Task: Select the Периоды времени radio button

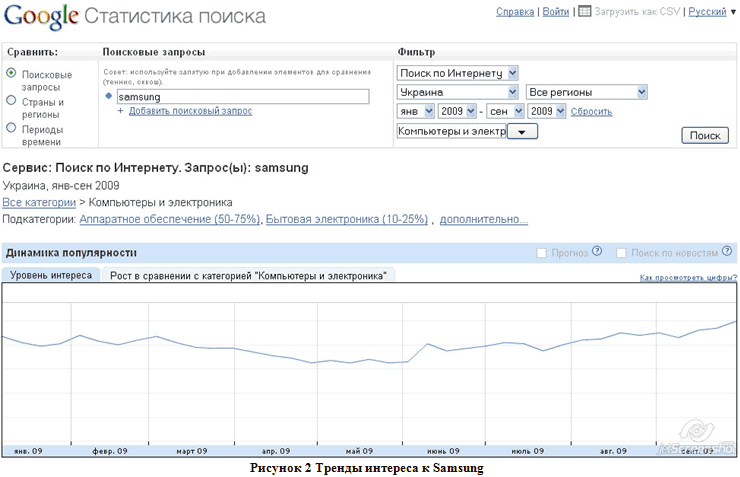Action: (x=11, y=127)
